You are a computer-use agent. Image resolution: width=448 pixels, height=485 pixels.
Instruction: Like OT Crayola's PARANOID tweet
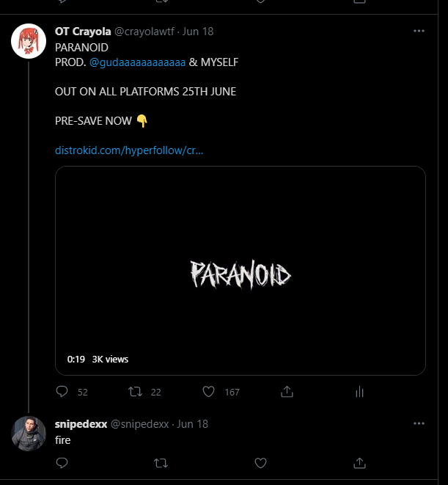click(209, 392)
